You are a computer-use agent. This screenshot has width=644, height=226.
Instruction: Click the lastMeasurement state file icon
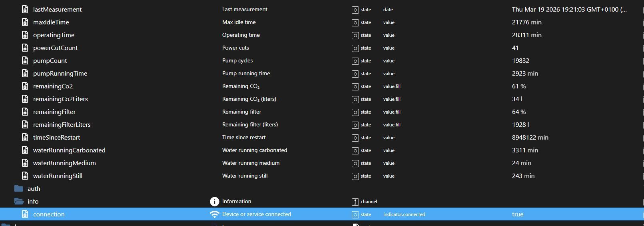point(25,10)
